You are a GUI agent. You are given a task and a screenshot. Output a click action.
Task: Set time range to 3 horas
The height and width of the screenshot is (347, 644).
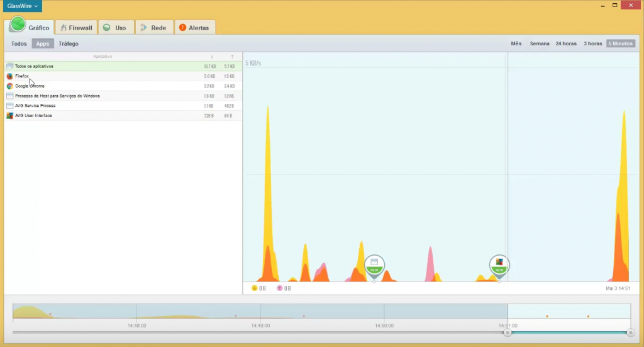tap(592, 43)
